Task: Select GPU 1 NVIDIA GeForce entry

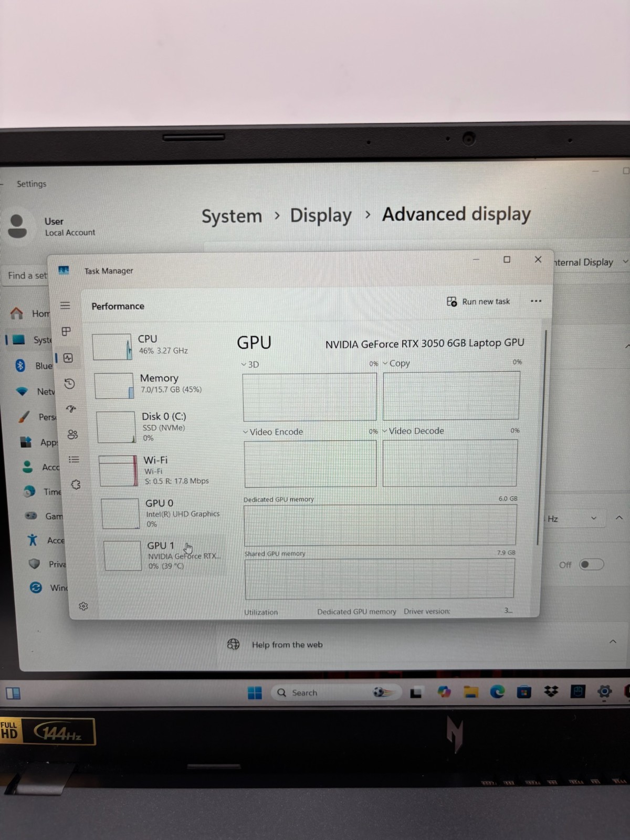Action: (164, 555)
